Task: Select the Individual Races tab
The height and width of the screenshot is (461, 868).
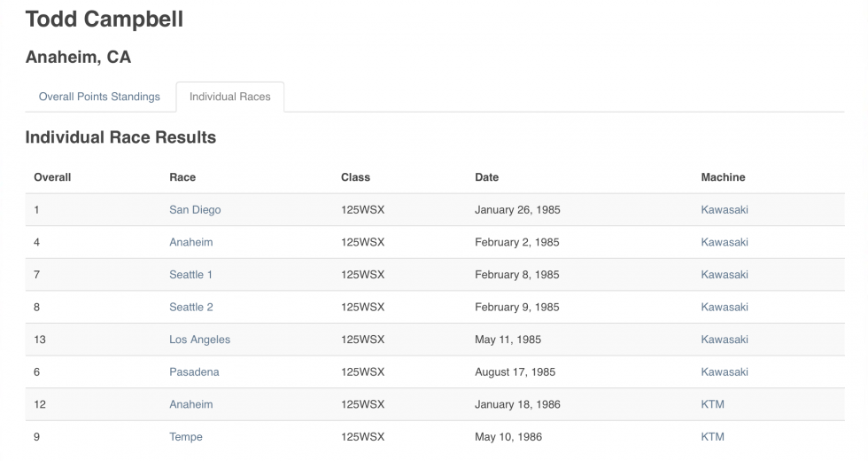Action: [x=230, y=97]
